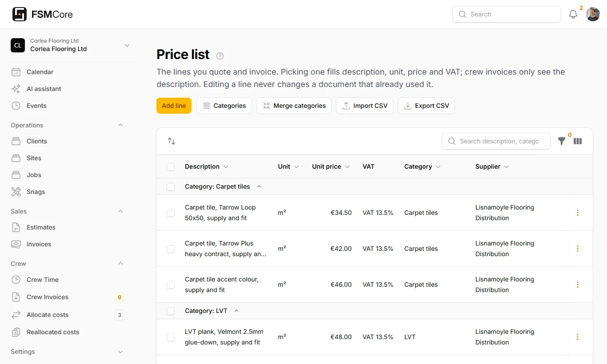Open the notifications bell
This screenshot has height=364, width=607.
click(573, 14)
